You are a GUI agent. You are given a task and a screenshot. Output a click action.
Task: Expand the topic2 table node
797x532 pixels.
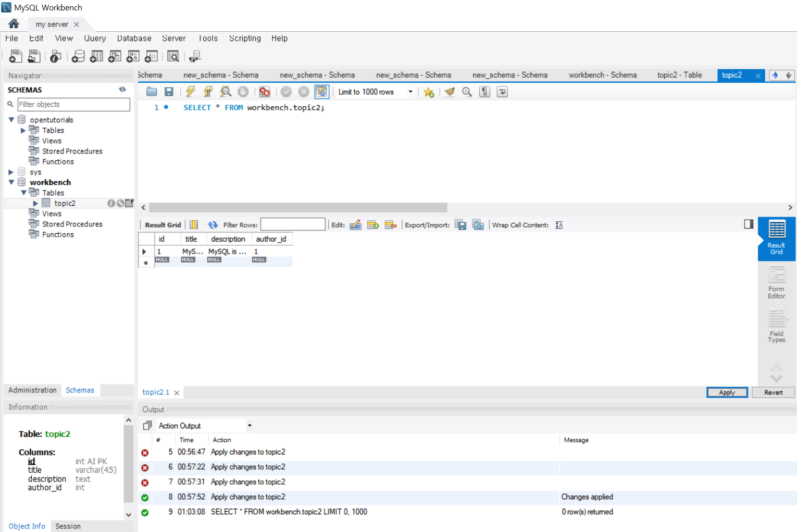click(x=35, y=203)
